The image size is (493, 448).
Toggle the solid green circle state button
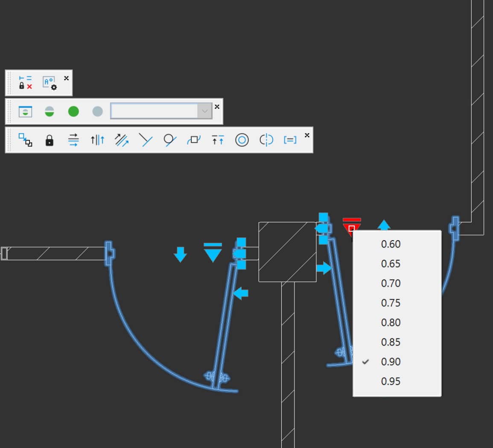(x=73, y=112)
